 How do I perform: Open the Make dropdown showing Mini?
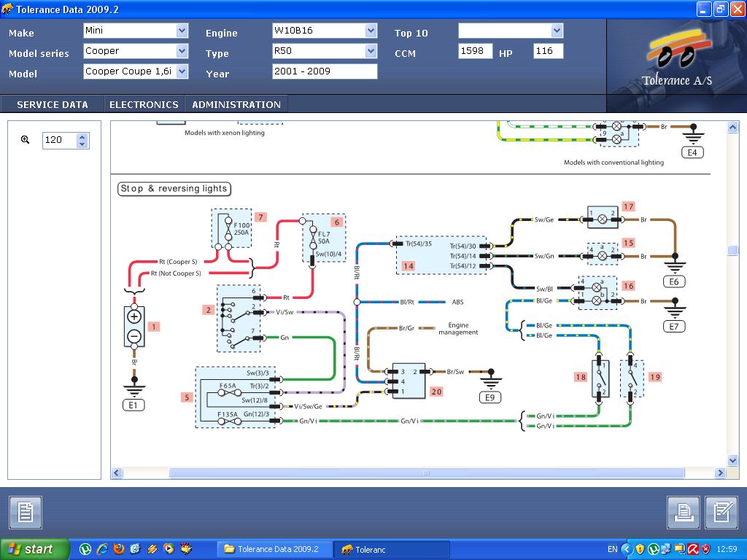(x=182, y=31)
